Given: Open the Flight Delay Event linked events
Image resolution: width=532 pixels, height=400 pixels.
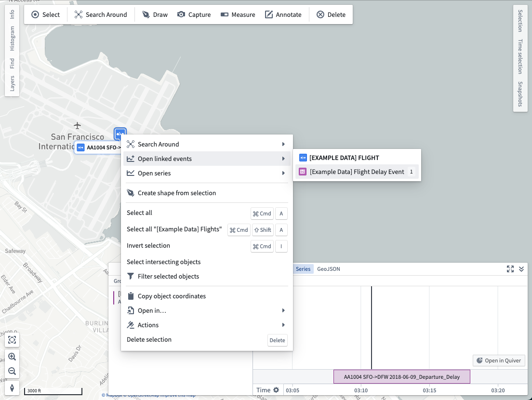Looking at the screenshot, I should (x=357, y=172).
